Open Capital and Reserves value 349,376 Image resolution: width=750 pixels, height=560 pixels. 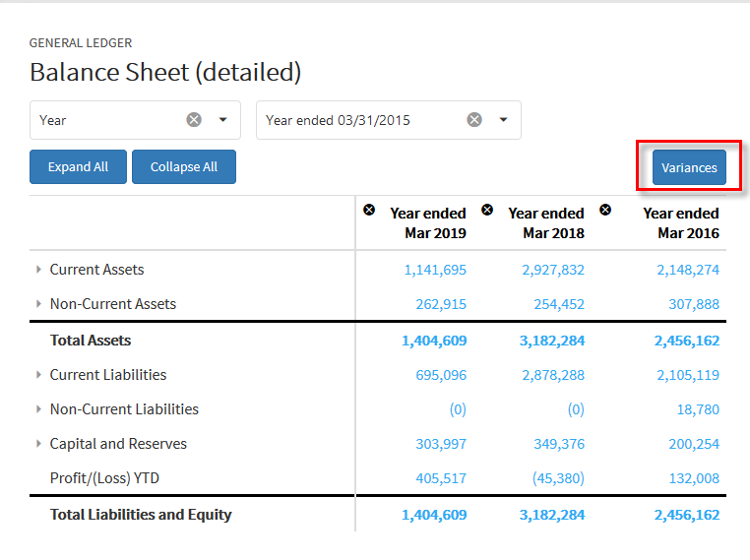coord(559,444)
